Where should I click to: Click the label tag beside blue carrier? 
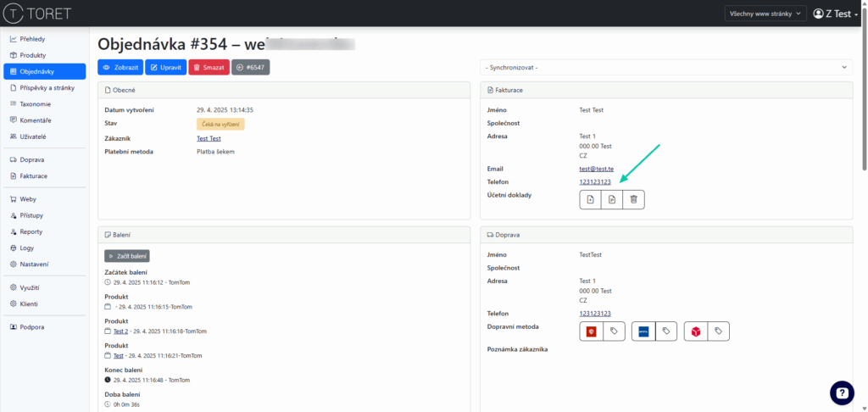[x=666, y=331]
